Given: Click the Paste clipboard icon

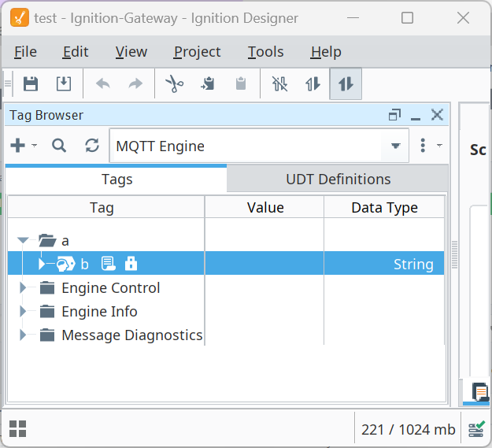Looking at the screenshot, I should pyautogui.click(x=241, y=83).
